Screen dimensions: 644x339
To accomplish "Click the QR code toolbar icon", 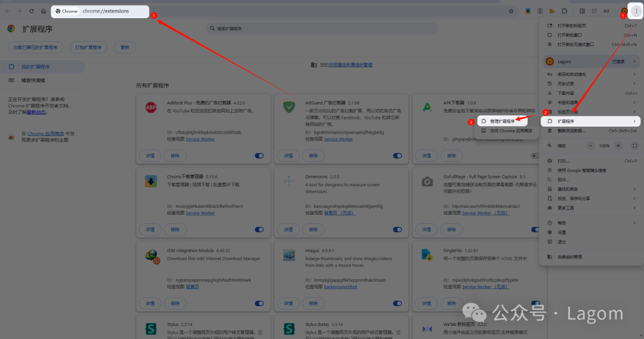I will point(595,11).
